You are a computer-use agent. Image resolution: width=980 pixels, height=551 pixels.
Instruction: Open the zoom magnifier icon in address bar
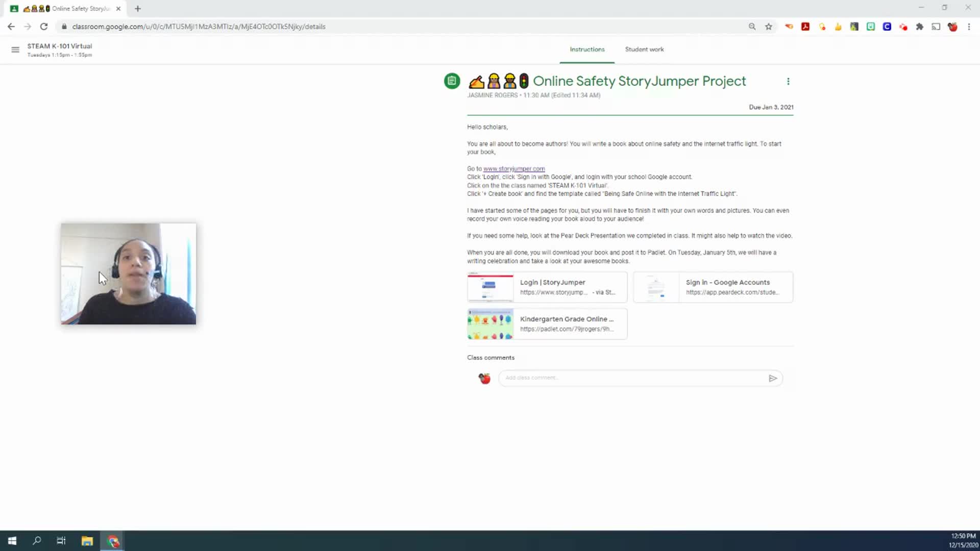(x=752, y=27)
